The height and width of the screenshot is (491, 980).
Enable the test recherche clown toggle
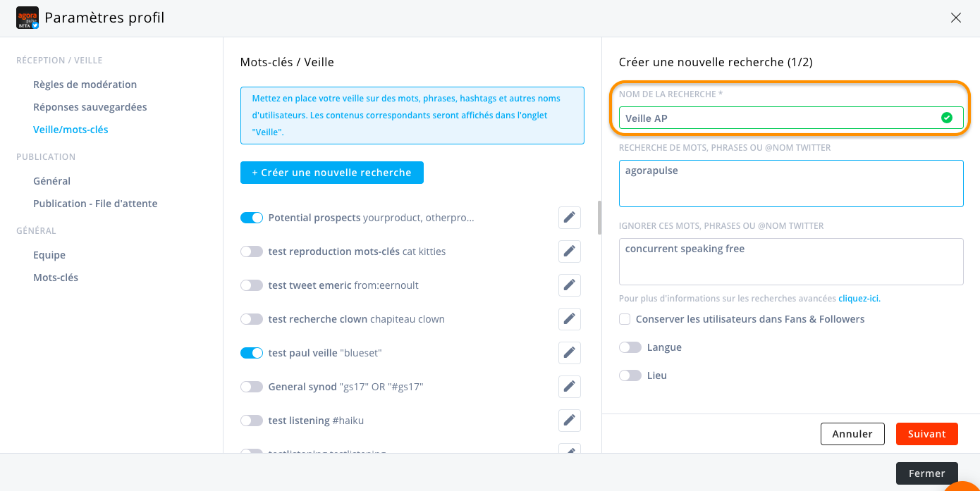[x=252, y=319]
